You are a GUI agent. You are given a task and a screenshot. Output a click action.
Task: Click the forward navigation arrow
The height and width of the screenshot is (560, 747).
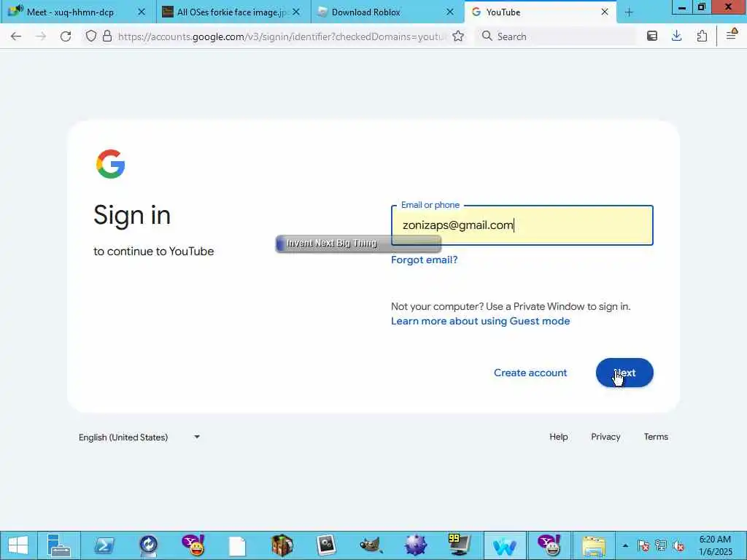(x=41, y=36)
